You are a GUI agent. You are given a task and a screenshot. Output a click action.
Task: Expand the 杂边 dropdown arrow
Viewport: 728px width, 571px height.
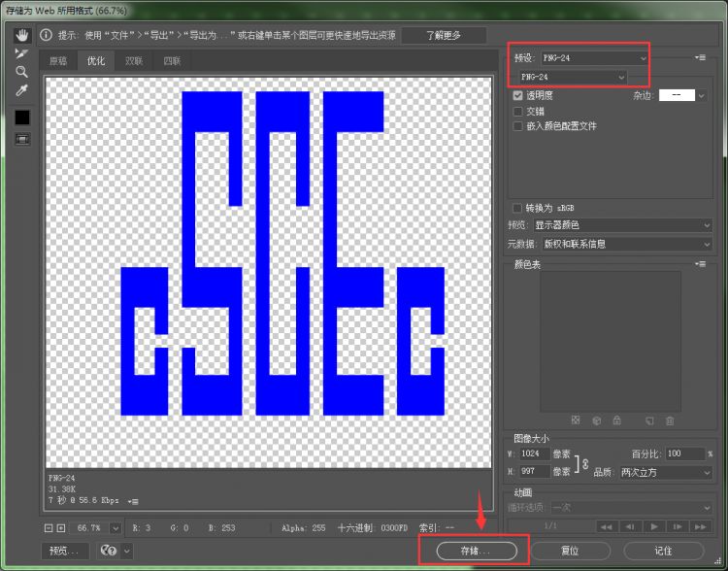(x=702, y=96)
